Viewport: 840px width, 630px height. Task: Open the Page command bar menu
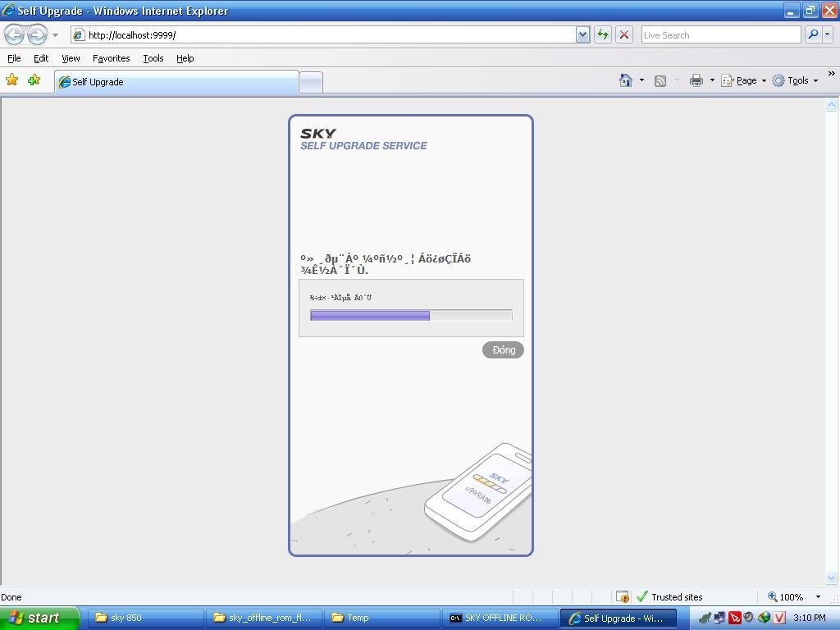point(743,80)
